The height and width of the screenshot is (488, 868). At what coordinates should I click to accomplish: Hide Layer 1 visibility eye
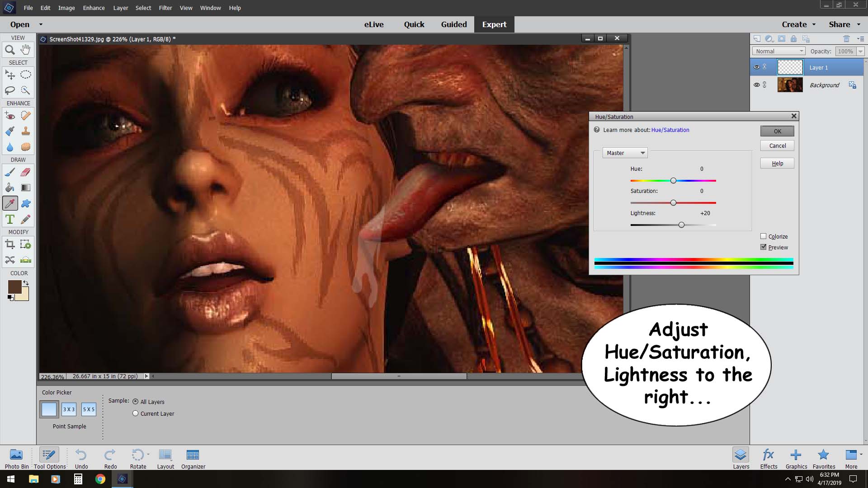pos(757,67)
